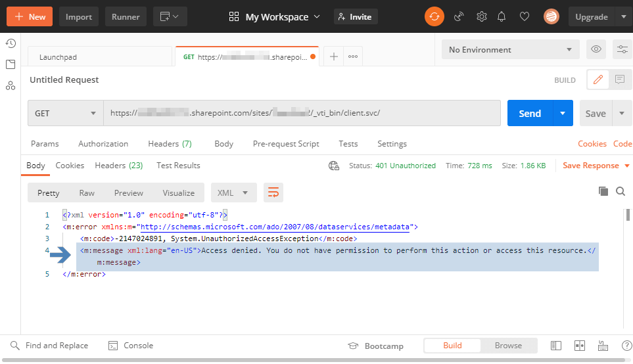
Task: Add a new request tab
Action: coord(334,57)
